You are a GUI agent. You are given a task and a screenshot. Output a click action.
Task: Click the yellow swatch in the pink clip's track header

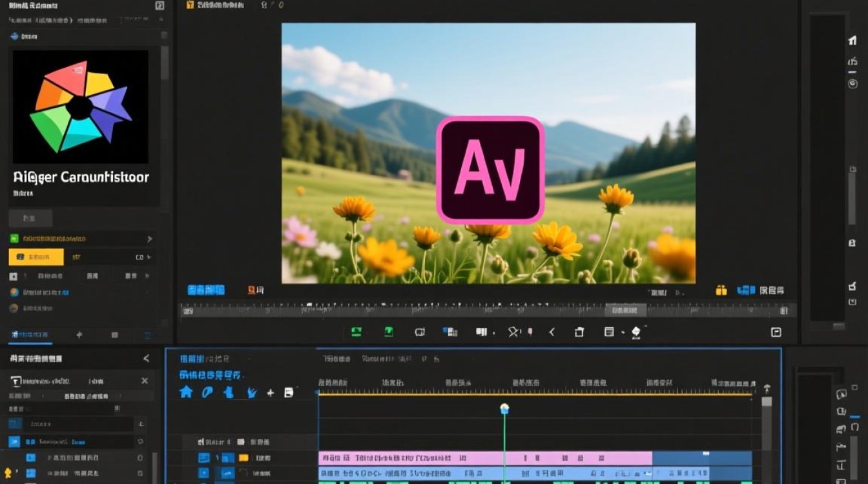click(x=243, y=458)
